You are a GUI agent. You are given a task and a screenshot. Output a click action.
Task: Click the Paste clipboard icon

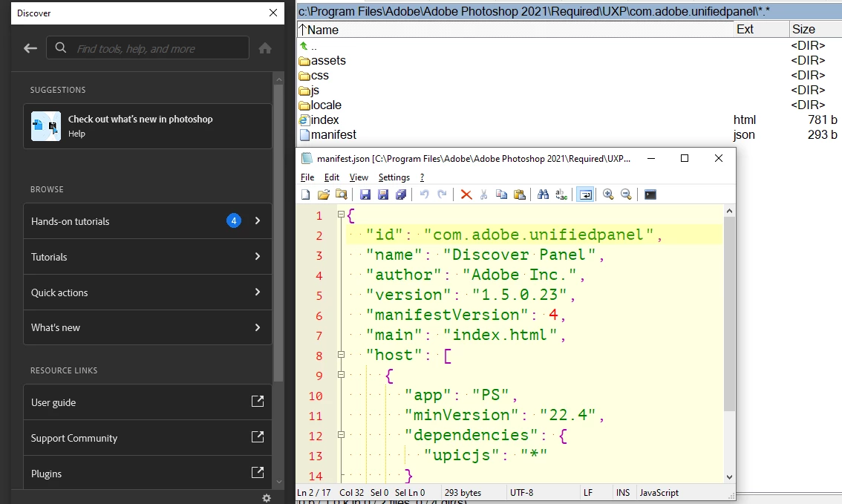coord(519,194)
